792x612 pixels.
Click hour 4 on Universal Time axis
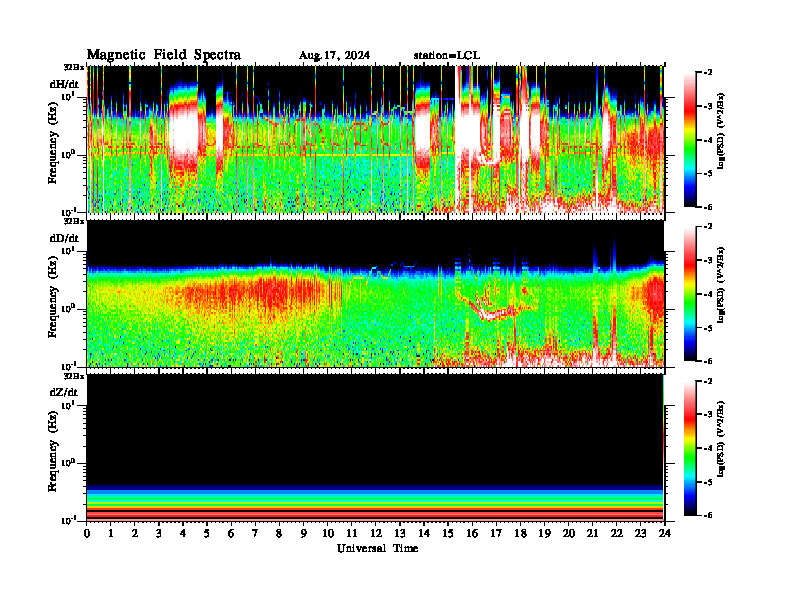pos(183,534)
